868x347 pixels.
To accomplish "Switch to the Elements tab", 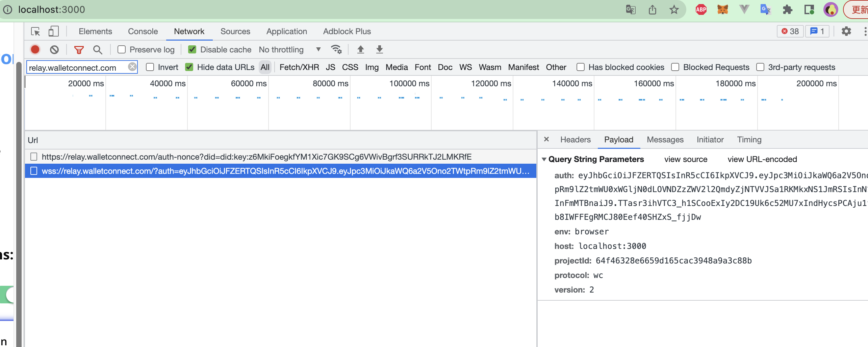I will point(95,31).
